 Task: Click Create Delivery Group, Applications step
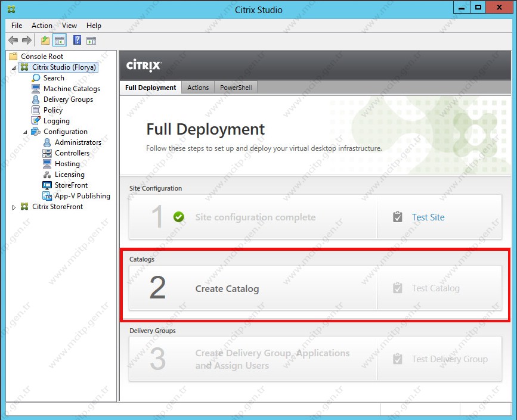pos(273,359)
